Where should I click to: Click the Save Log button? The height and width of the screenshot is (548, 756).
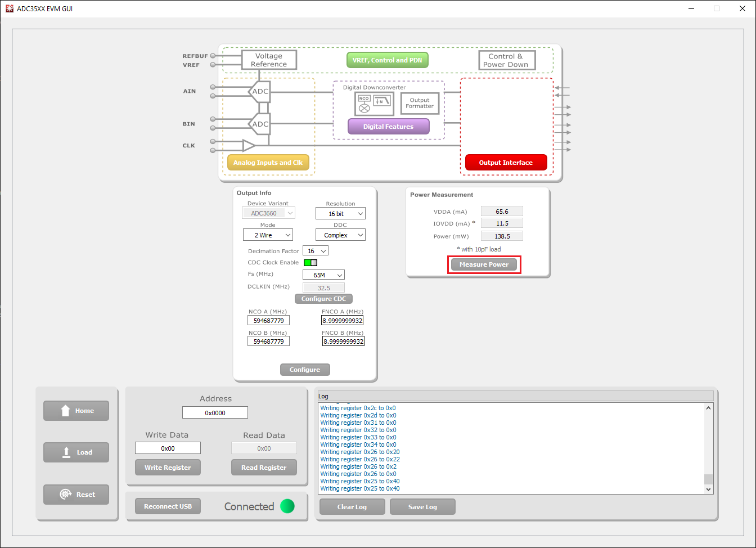coord(422,507)
